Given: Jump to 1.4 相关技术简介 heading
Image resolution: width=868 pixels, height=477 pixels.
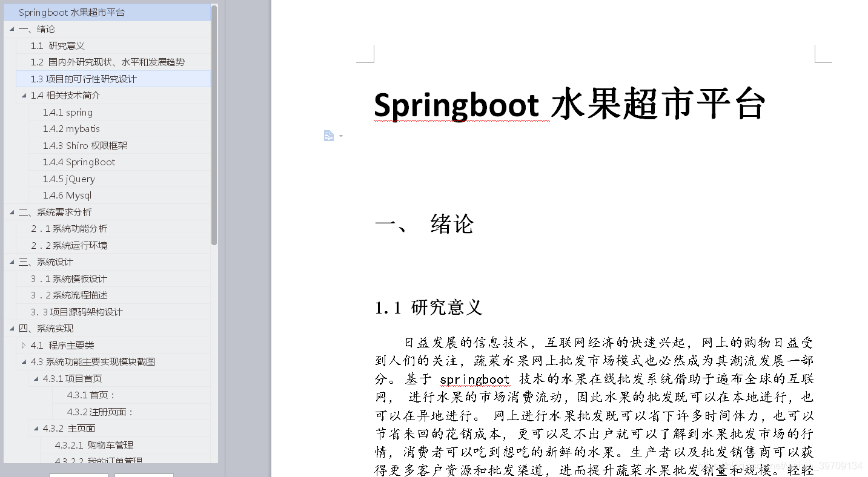Looking at the screenshot, I should (x=65, y=96).
